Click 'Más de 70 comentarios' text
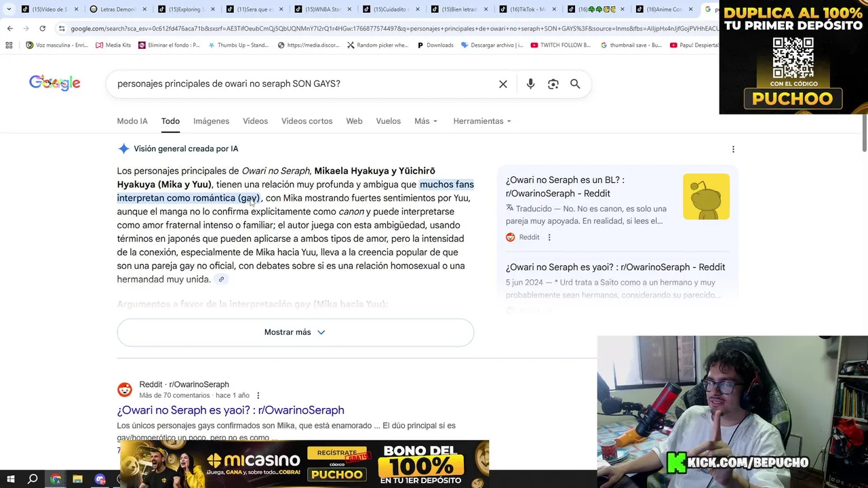This screenshot has height=488, width=868. [174, 395]
